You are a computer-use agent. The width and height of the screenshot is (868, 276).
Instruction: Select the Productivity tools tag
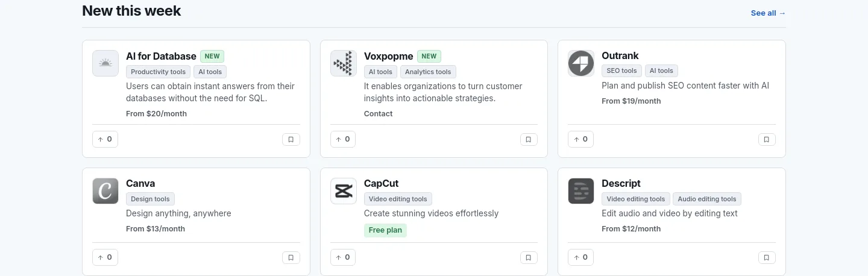(x=159, y=72)
